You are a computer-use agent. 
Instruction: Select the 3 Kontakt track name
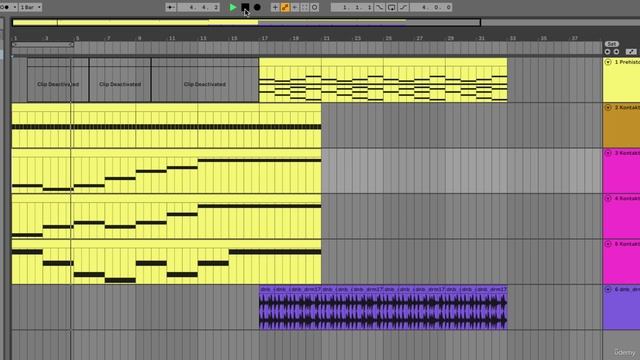[627, 153]
